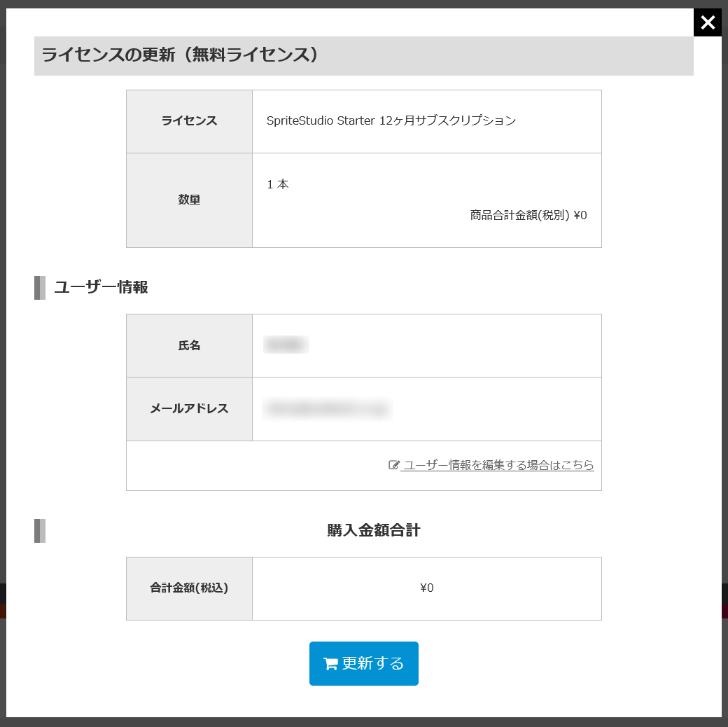Click the shopping cart icon on update button

pos(330,663)
